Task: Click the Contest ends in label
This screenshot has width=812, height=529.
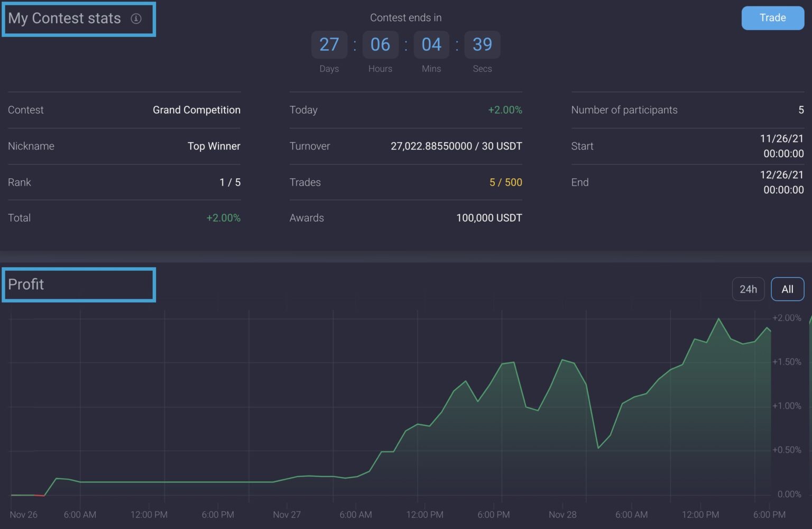Action: click(405, 17)
